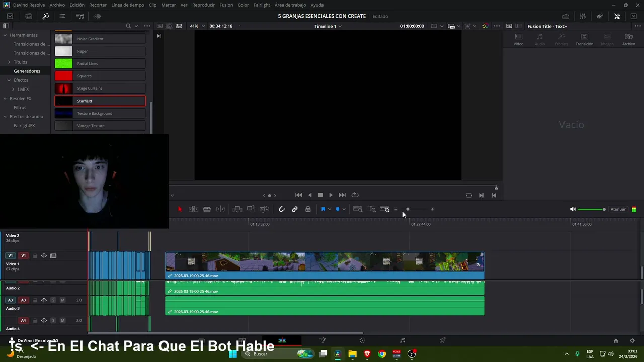Play in reverse
Viewport: 644px width, 362px height.
310,195
